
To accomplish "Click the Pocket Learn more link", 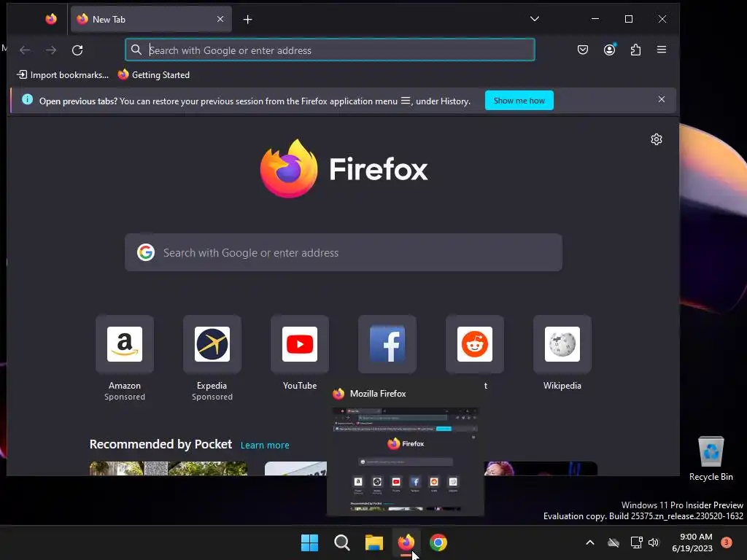I will pos(265,445).
